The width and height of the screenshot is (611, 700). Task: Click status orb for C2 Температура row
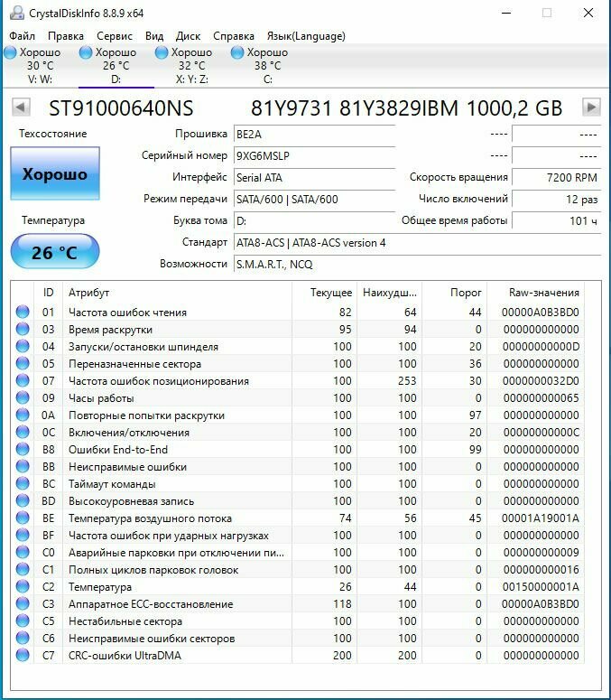pos(23,586)
